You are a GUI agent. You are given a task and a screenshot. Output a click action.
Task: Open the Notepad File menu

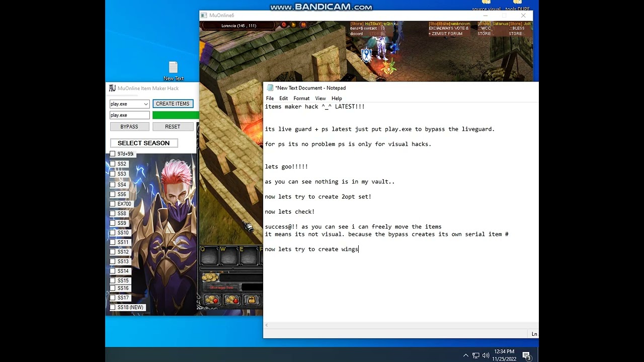(x=270, y=99)
